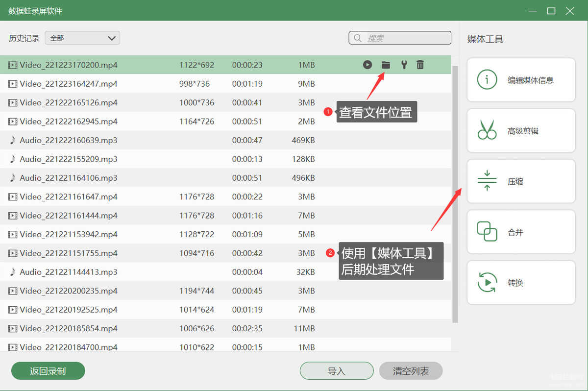Select Audio_221221144413.mp3 music note item

tap(225, 272)
